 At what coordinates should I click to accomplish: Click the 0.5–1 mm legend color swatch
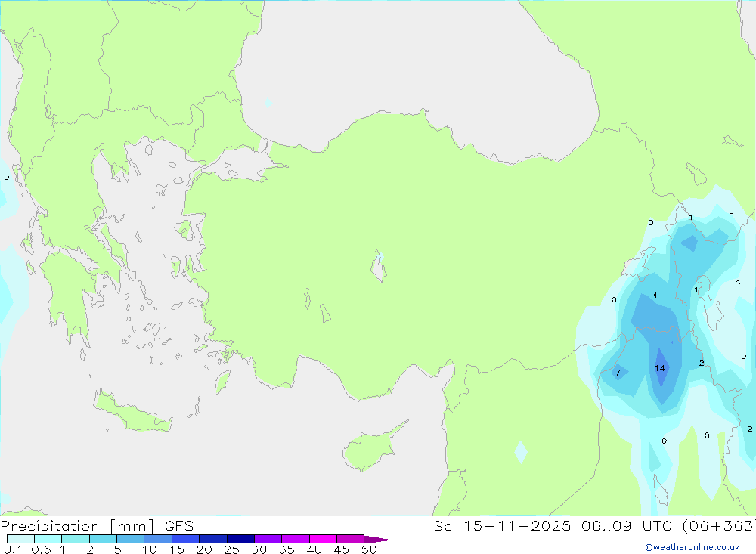point(48,539)
